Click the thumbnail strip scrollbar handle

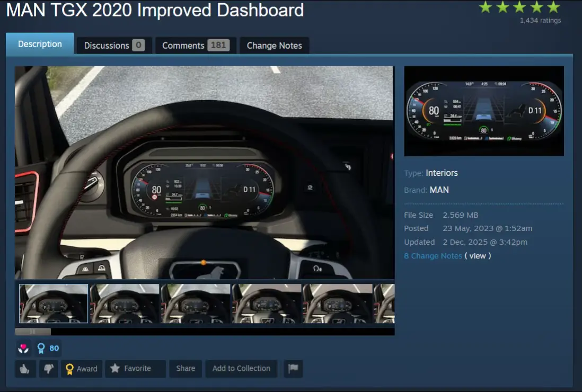(33, 332)
